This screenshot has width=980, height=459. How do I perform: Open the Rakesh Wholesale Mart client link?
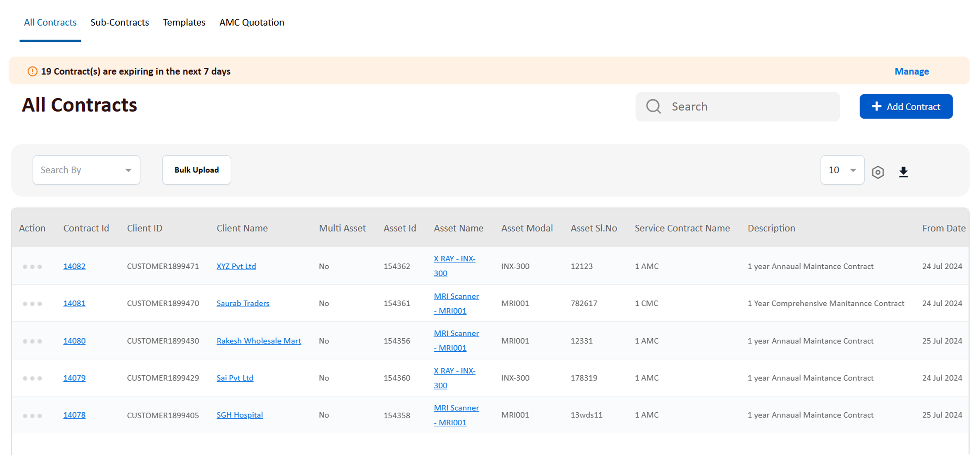258,341
